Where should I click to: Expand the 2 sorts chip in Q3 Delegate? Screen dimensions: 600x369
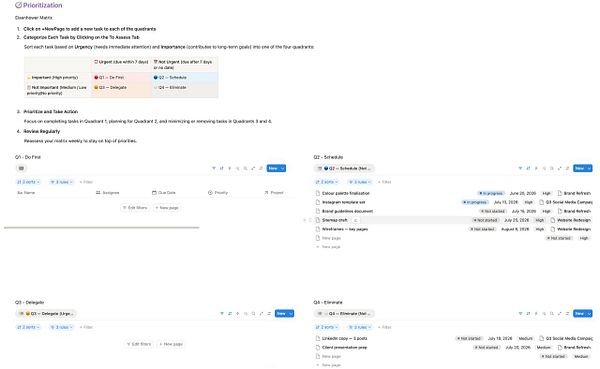pyautogui.click(x=28, y=327)
